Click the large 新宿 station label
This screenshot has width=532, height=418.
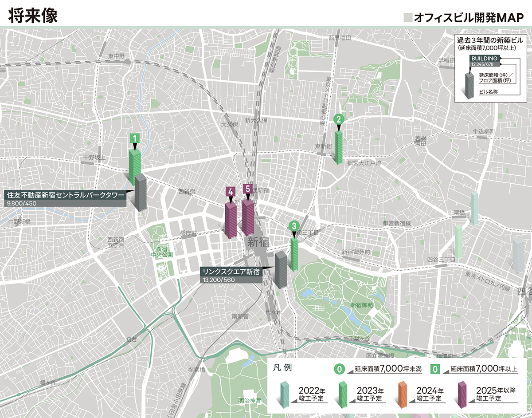tap(258, 243)
